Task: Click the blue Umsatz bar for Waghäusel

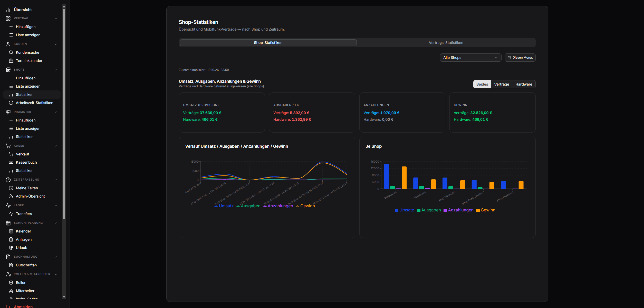Action: [x=386, y=176]
